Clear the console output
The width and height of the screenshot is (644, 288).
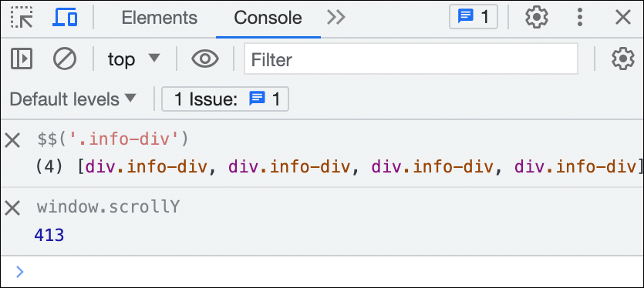click(65, 59)
